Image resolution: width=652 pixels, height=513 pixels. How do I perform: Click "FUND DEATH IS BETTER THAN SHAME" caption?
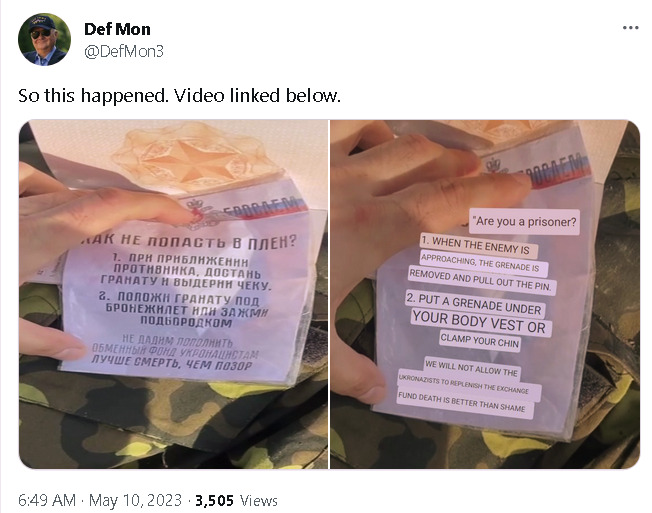(464, 402)
